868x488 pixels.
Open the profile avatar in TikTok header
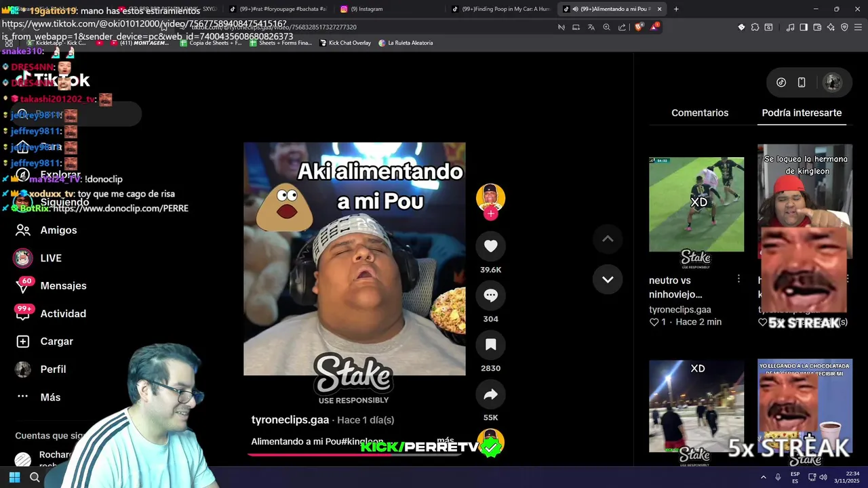[833, 82]
